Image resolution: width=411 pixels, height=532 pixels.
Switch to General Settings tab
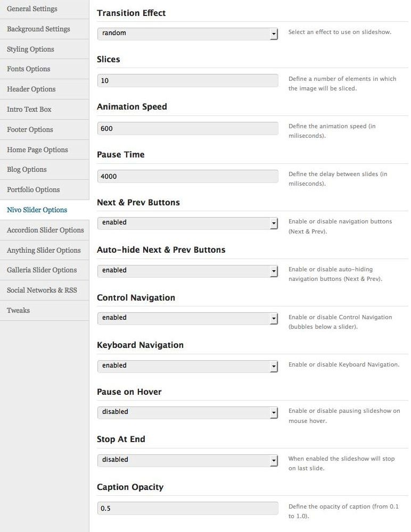pos(32,9)
